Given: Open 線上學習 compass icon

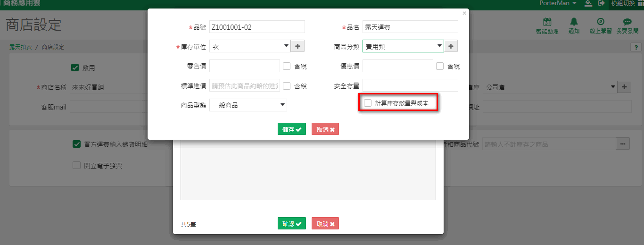Looking at the screenshot, I should click(601, 22).
